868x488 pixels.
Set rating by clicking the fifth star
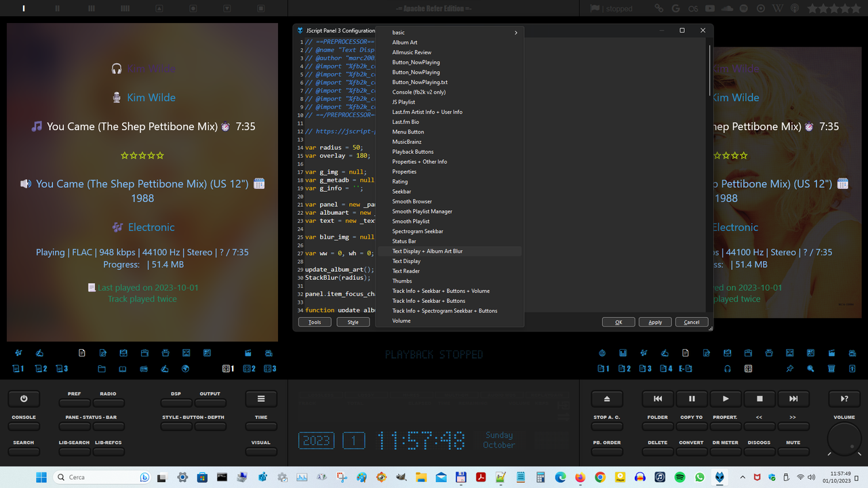click(x=160, y=155)
